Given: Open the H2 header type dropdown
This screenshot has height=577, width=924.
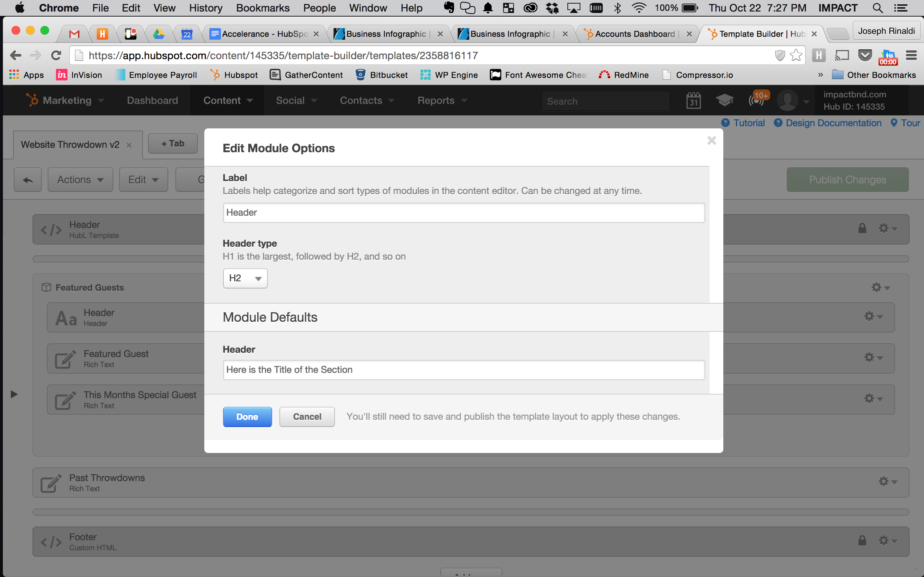Looking at the screenshot, I should (245, 278).
